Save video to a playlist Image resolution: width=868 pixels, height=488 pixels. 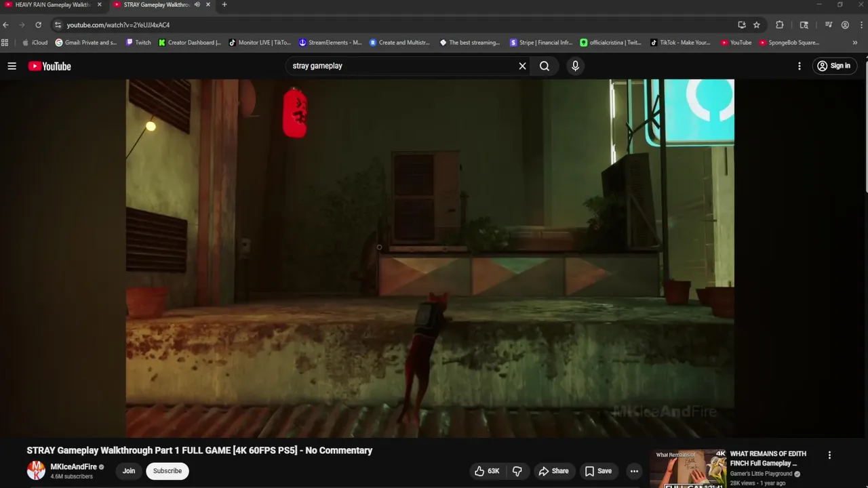pos(598,471)
